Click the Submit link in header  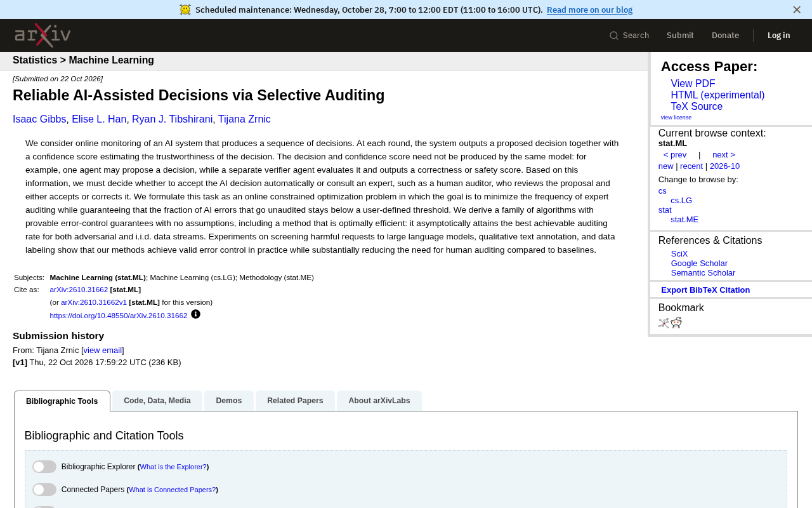[x=680, y=36]
